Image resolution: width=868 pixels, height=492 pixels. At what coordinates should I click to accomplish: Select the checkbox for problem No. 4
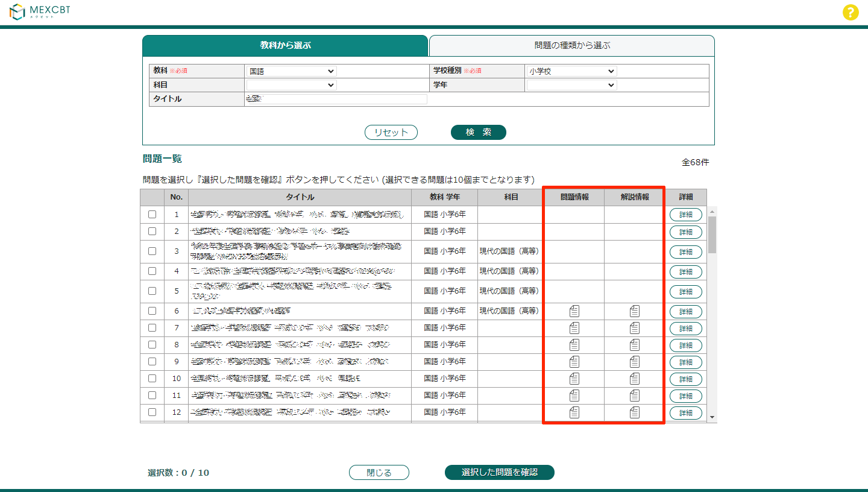pos(152,271)
